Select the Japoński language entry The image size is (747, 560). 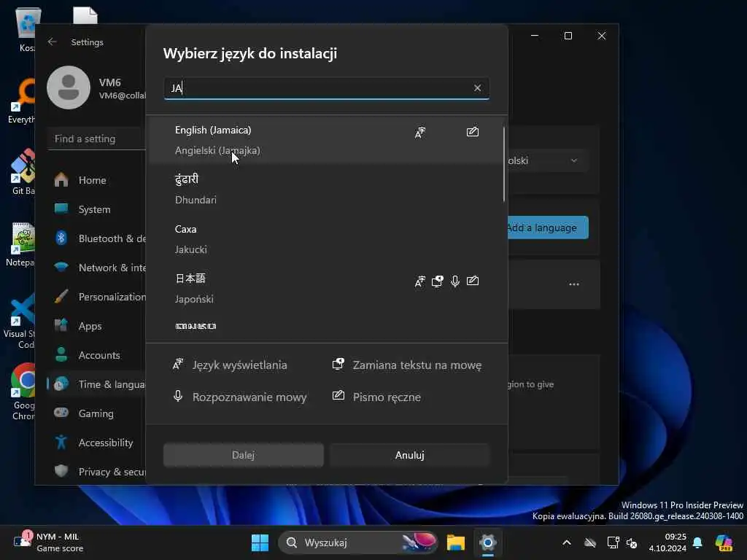click(326, 289)
